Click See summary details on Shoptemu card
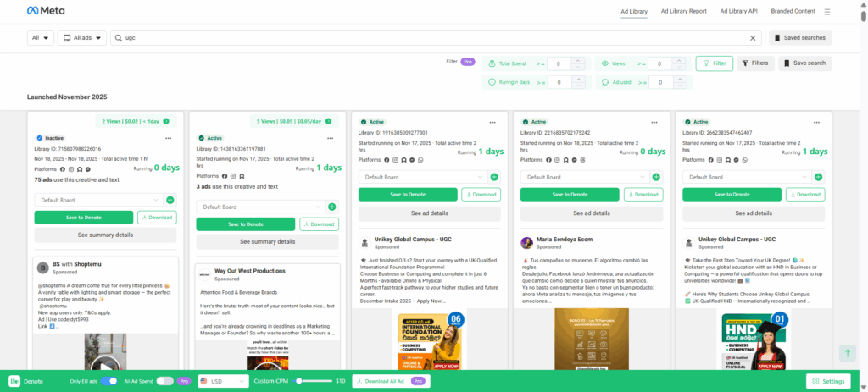868x392 pixels. pyautogui.click(x=105, y=235)
